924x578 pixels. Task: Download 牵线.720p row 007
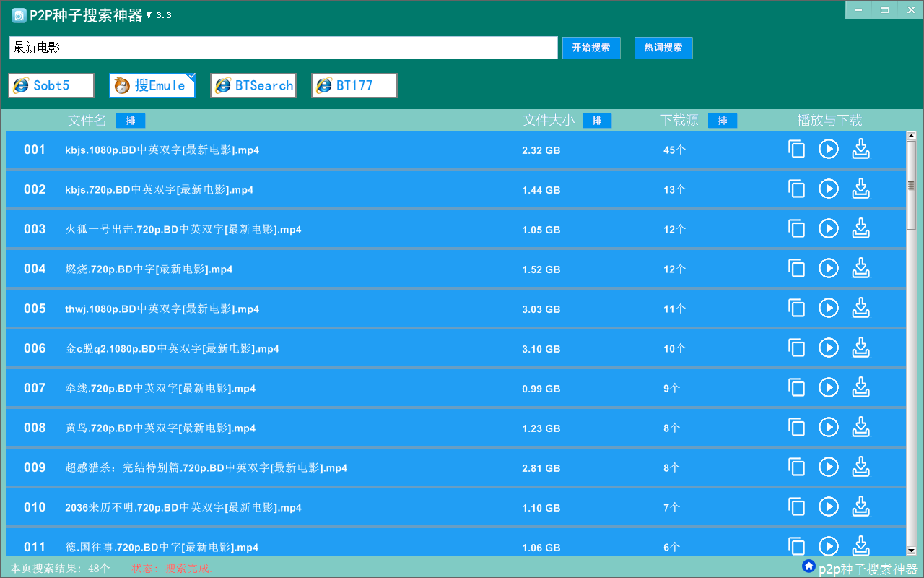click(x=860, y=388)
